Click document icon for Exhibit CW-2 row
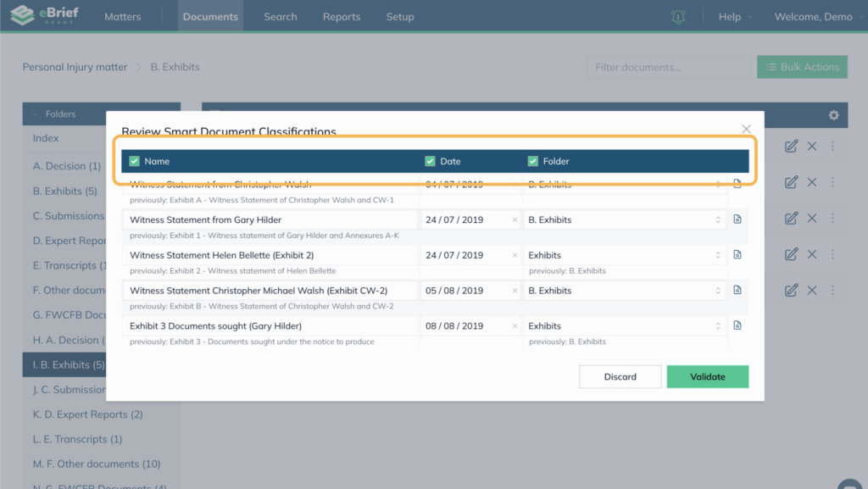The height and width of the screenshot is (489, 868). (x=737, y=290)
